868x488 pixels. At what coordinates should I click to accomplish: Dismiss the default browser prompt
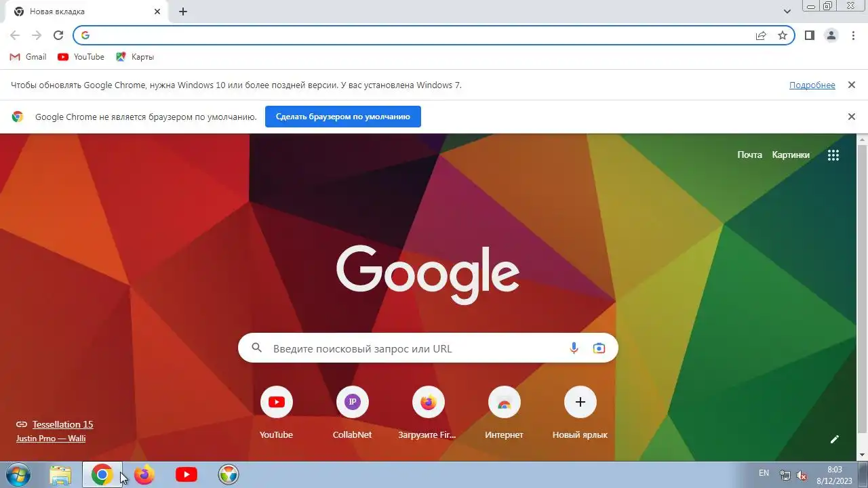coord(851,117)
